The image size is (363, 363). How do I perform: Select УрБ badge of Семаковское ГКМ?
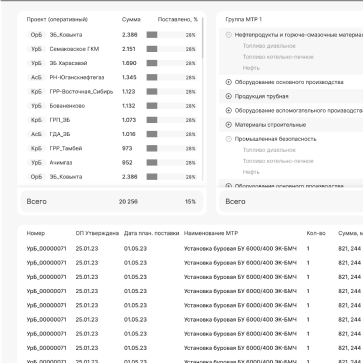click(x=36, y=49)
